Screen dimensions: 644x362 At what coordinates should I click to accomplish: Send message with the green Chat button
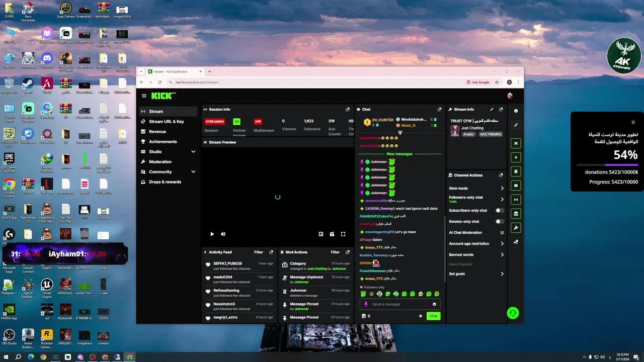click(x=433, y=316)
